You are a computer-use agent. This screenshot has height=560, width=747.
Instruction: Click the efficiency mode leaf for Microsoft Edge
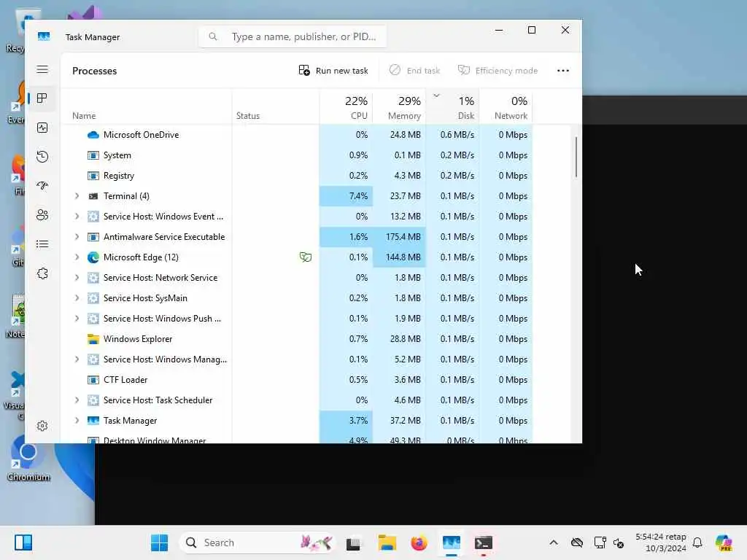[x=306, y=257]
